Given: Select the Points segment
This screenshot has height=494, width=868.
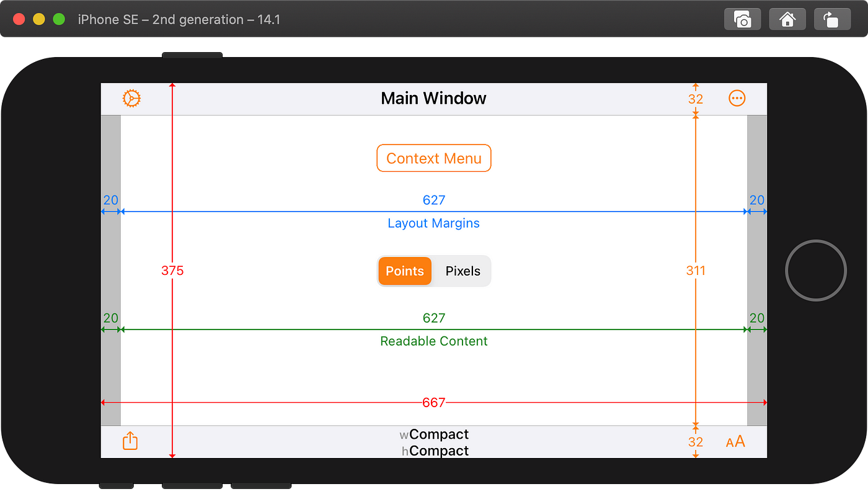Looking at the screenshot, I should 405,271.
